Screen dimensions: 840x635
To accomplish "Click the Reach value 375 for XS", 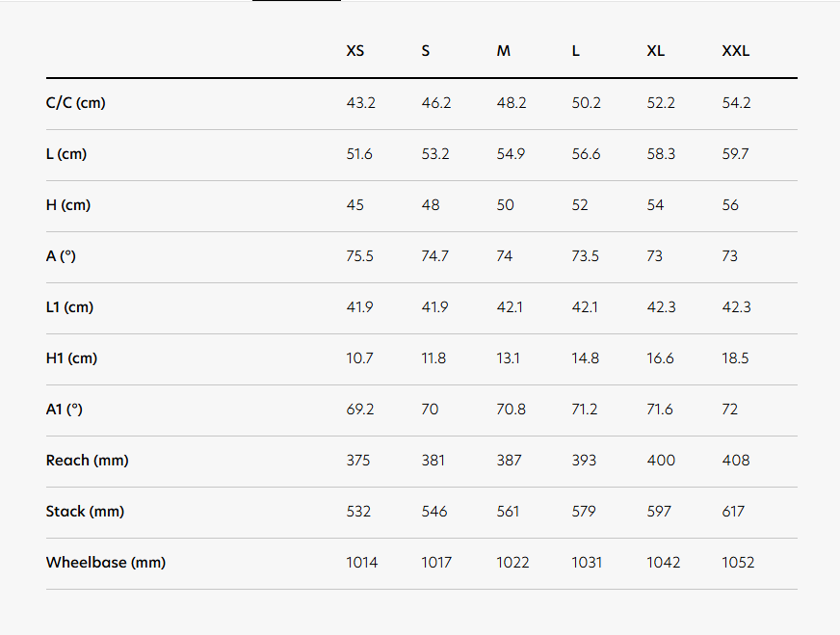I will pos(358,461).
